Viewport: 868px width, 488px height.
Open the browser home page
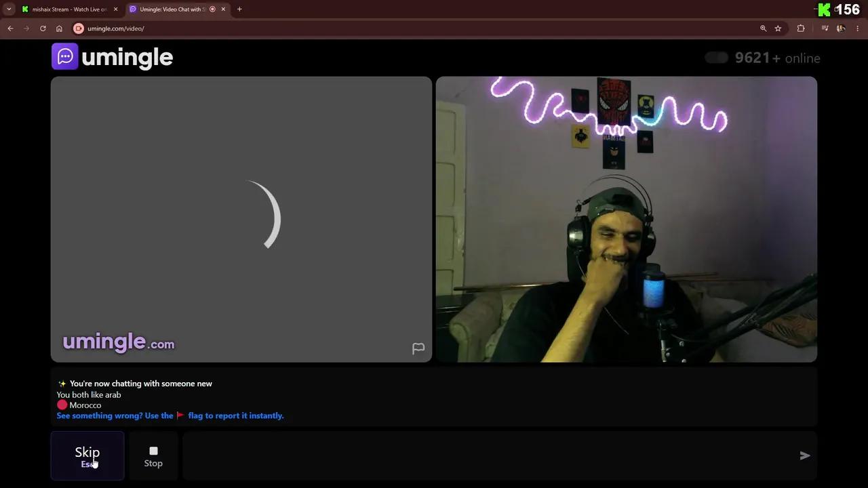tap(59, 28)
